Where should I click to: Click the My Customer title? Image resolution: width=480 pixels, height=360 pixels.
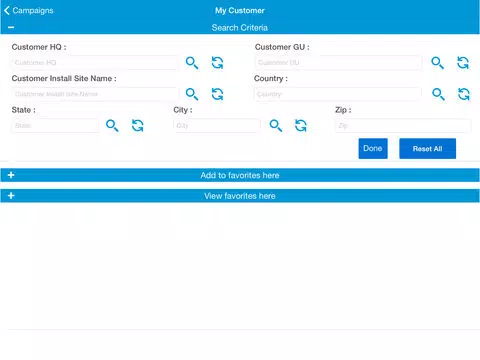(x=240, y=11)
